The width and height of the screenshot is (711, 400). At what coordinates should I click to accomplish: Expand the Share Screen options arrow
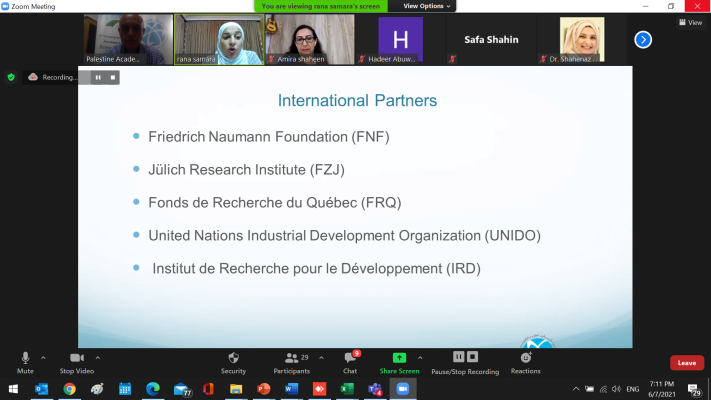click(419, 356)
